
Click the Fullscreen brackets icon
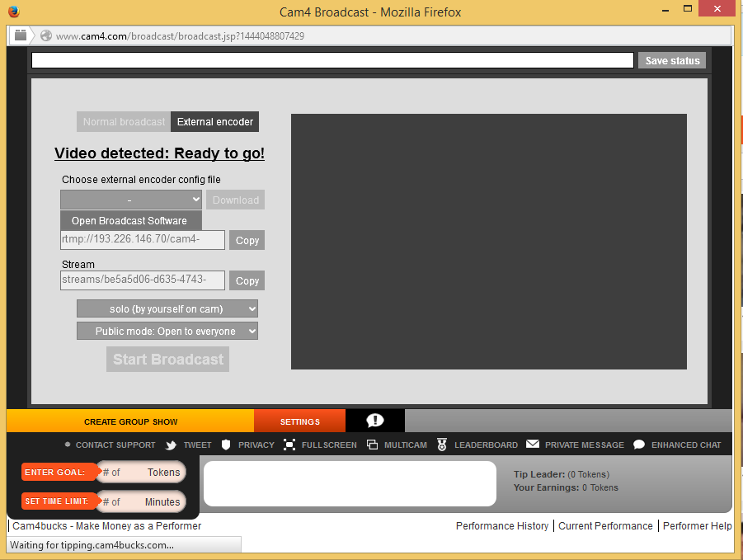click(289, 445)
